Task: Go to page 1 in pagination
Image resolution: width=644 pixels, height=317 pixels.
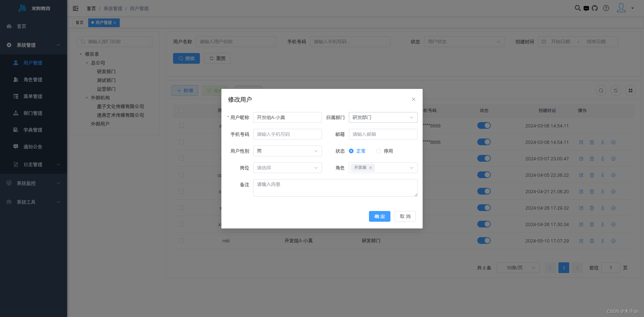Action: point(564,268)
